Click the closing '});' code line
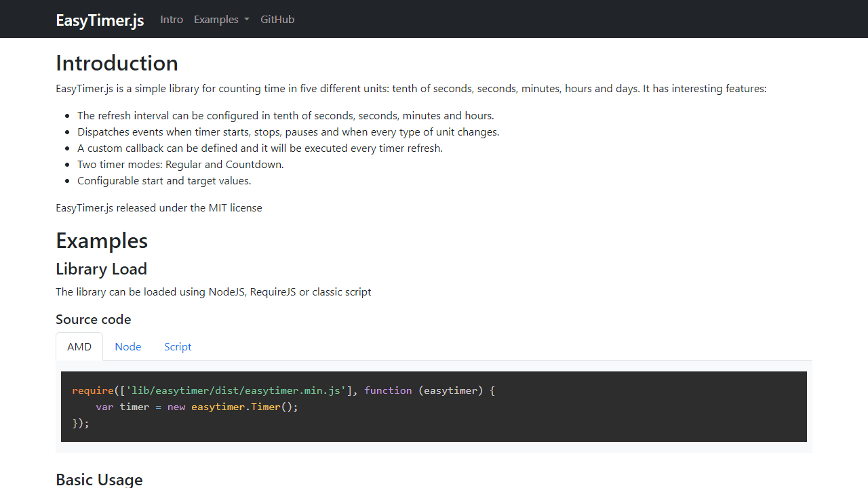This screenshot has height=488, width=868. [x=81, y=423]
